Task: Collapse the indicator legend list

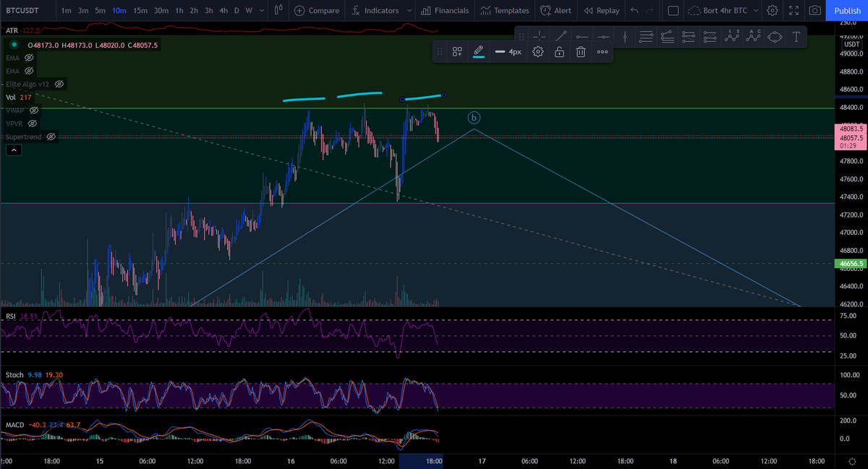Action: click(x=14, y=150)
